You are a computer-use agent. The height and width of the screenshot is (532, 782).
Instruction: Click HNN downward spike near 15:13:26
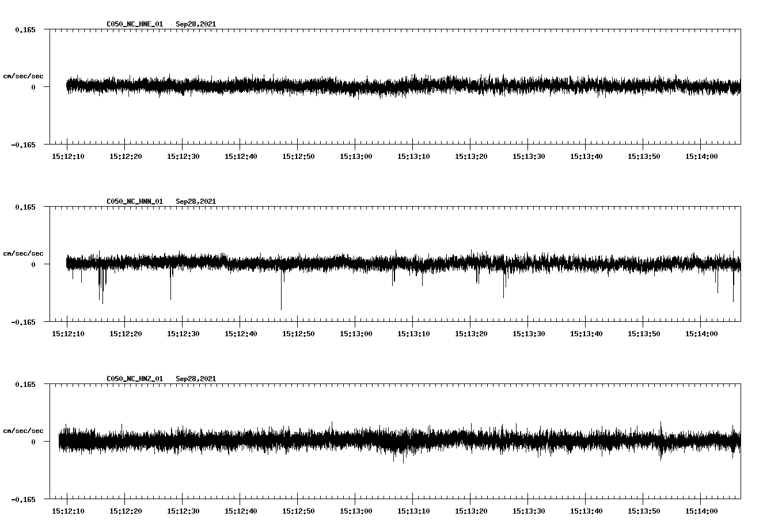pyautogui.click(x=503, y=284)
